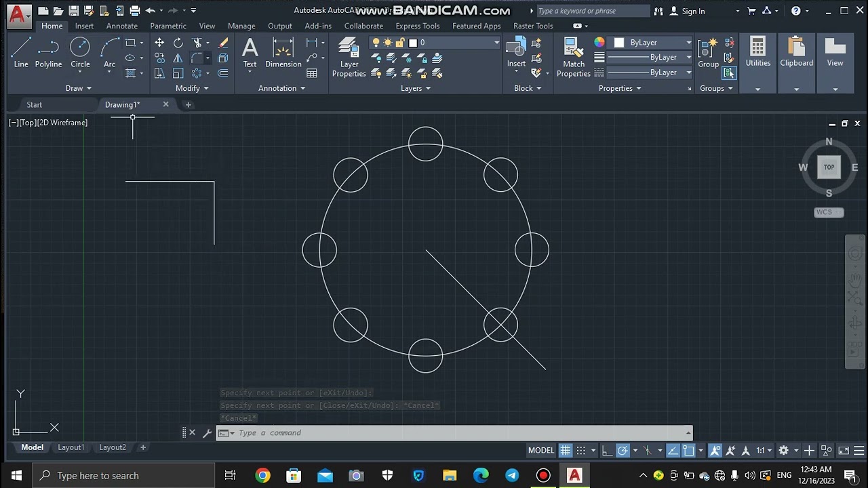868x488 pixels.
Task: Open the annotation scale 1:1 dropdown
Action: pos(764,450)
